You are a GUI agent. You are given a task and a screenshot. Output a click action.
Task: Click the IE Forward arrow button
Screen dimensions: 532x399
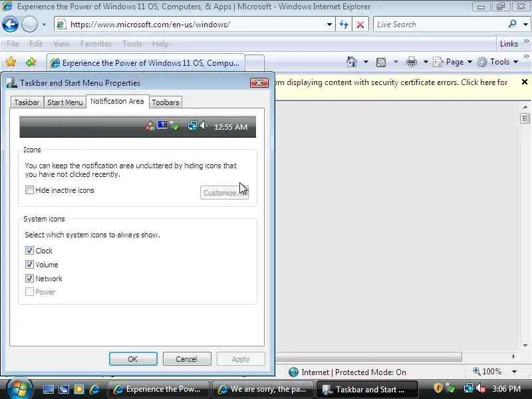29,25
